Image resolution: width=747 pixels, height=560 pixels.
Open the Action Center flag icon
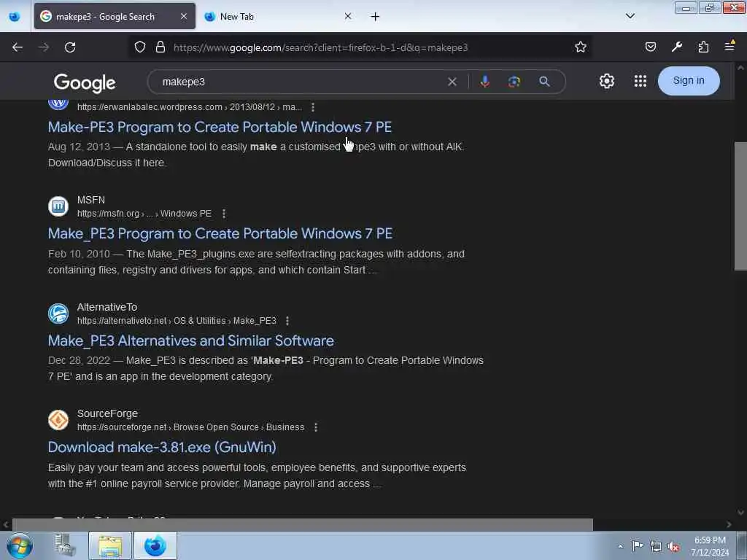637,546
